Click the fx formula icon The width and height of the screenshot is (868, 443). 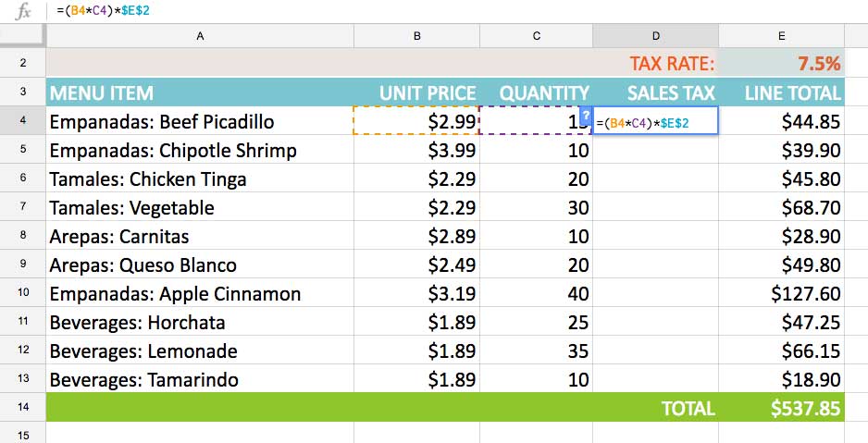coord(23,11)
